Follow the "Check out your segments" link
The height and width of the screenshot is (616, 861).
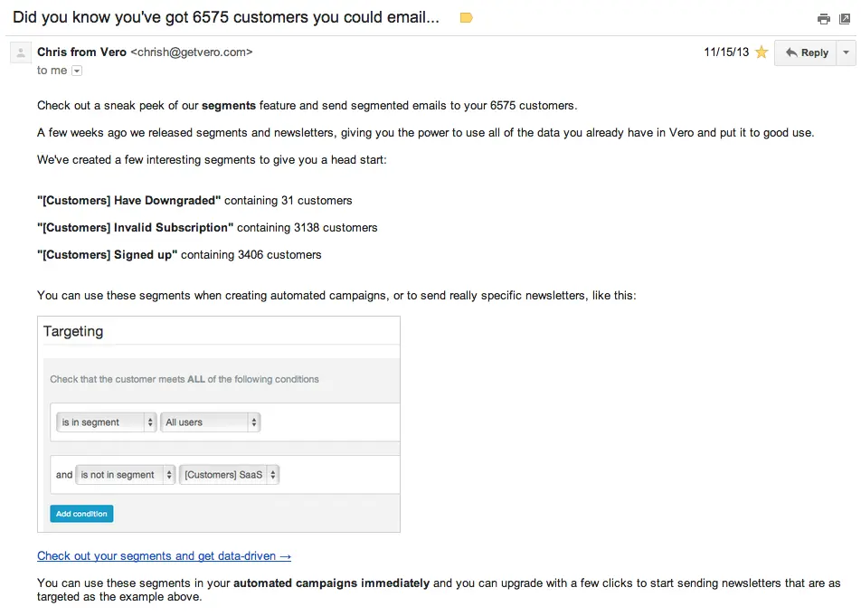[164, 556]
